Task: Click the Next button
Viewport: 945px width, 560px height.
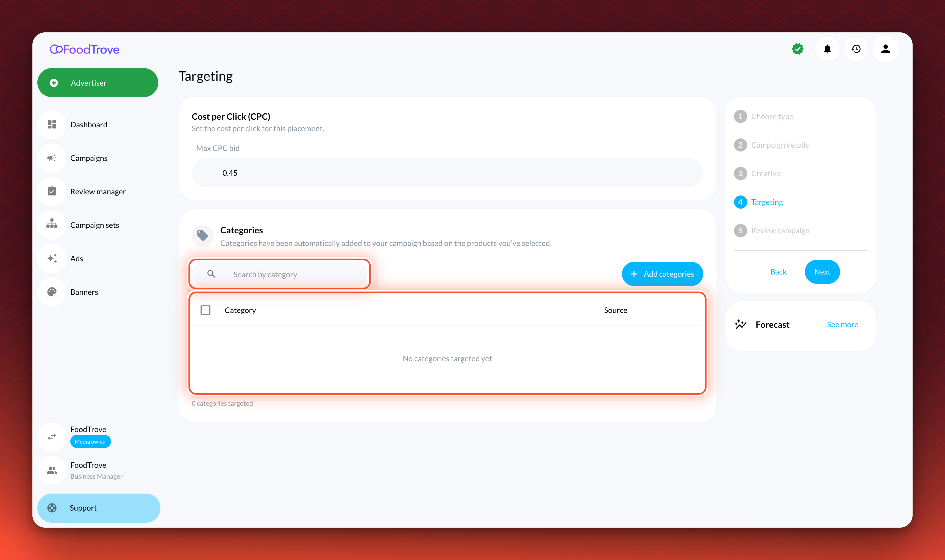Action: click(x=822, y=272)
